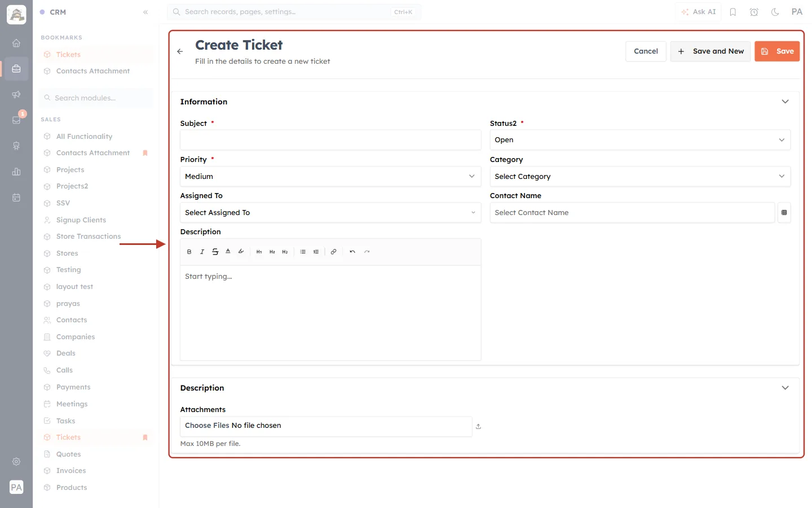The width and height of the screenshot is (812, 508).
Task: Cancel ticket creation
Action: click(646, 51)
